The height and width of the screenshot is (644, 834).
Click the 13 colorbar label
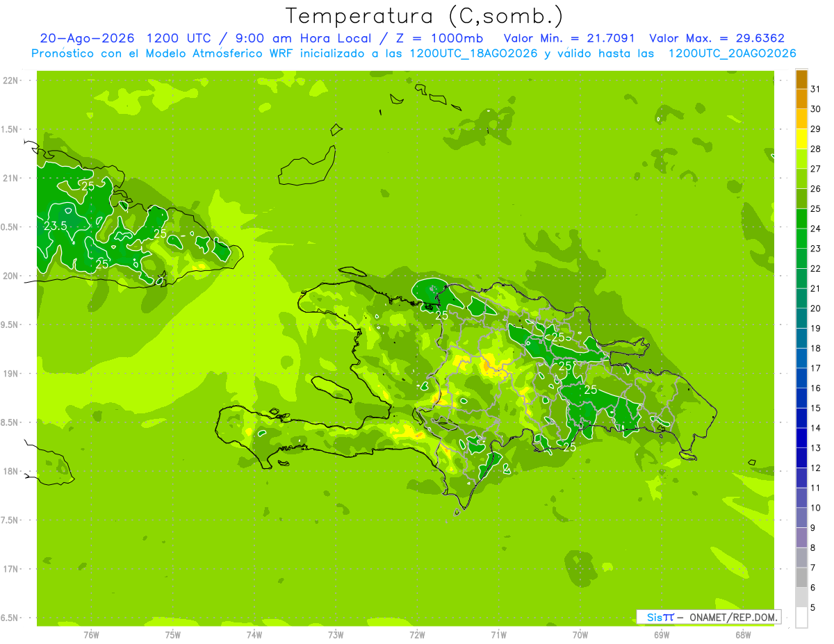tap(815, 448)
